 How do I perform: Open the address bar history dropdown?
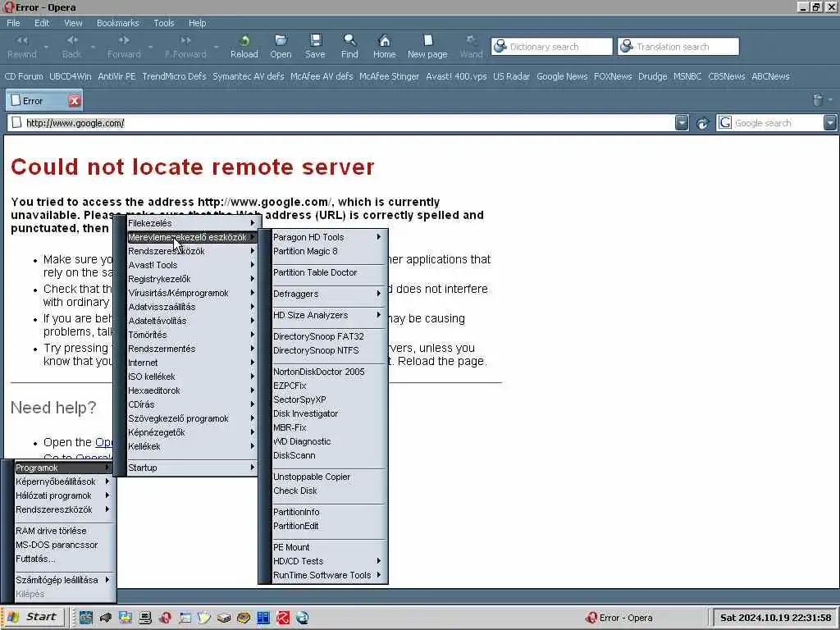[x=682, y=123]
